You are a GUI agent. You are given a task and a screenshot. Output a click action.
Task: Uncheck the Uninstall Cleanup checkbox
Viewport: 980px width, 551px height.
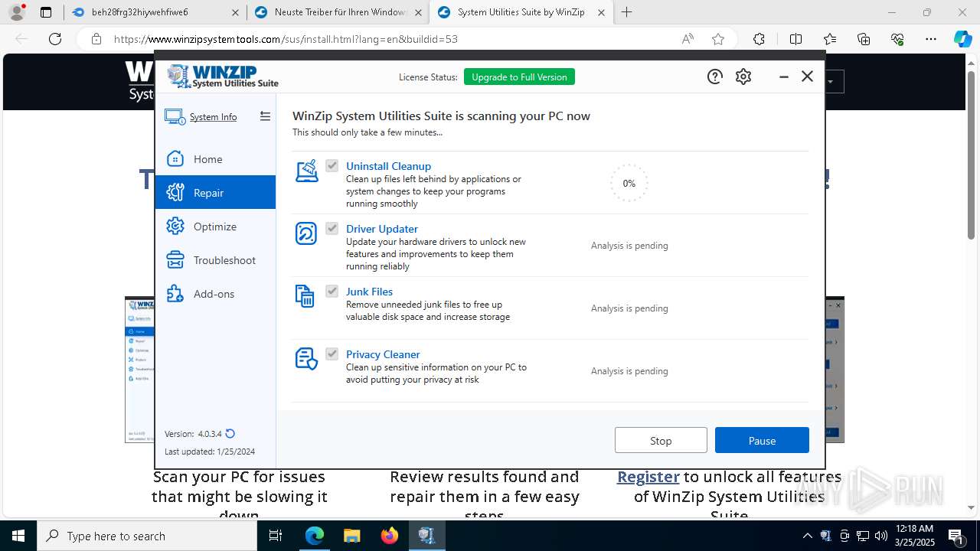point(332,165)
